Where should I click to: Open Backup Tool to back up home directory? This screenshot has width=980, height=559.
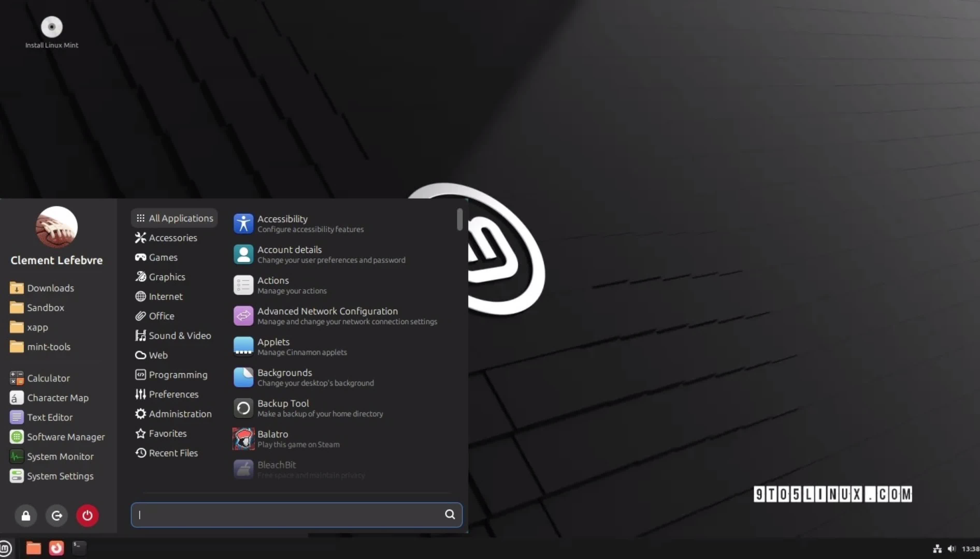click(320, 408)
